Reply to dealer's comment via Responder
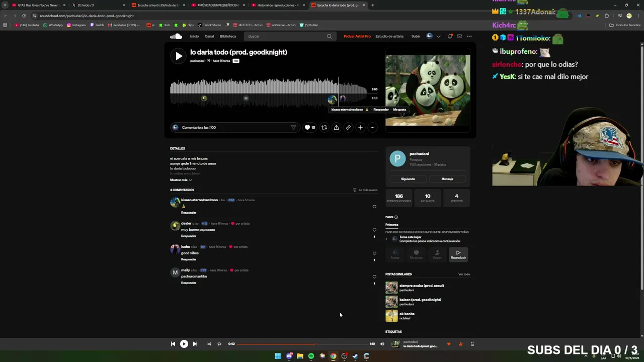The width and height of the screenshot is (644, 362). [x=189, y=236]
